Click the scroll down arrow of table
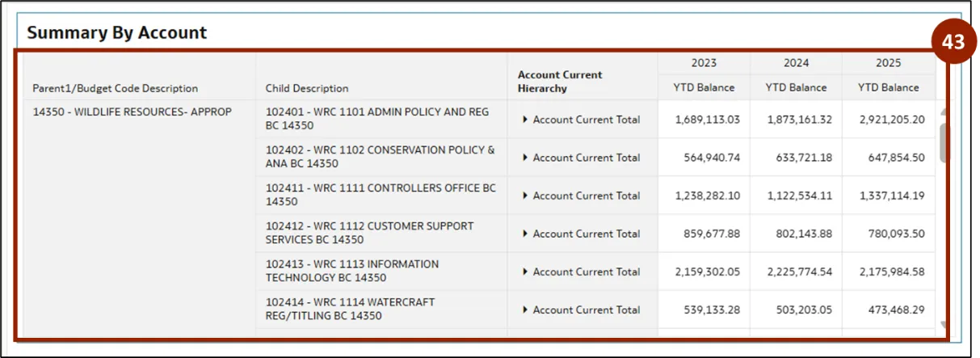Viewport: 980px width, 358px height. [943, 326]
